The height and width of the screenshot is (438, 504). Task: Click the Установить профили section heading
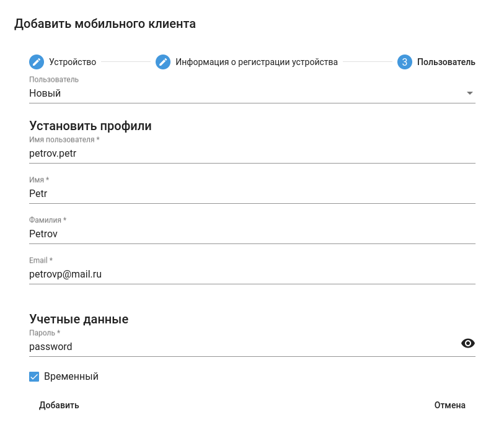(x=91, y=126)
